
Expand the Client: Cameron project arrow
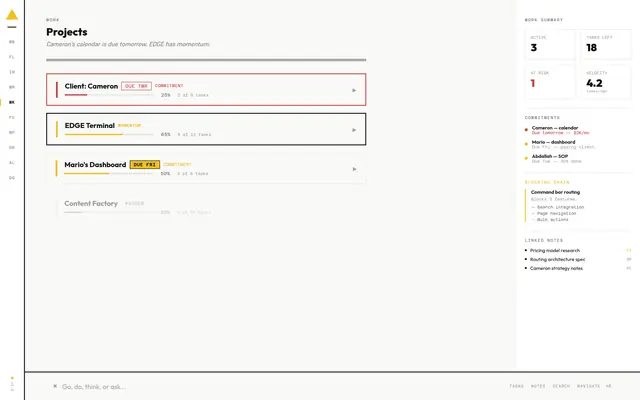tap(354, 90)
